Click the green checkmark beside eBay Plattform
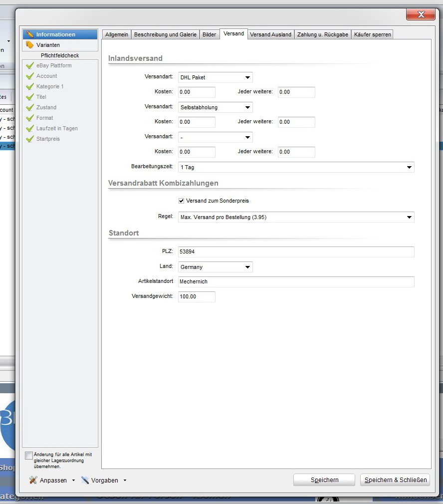 [30, 66]
